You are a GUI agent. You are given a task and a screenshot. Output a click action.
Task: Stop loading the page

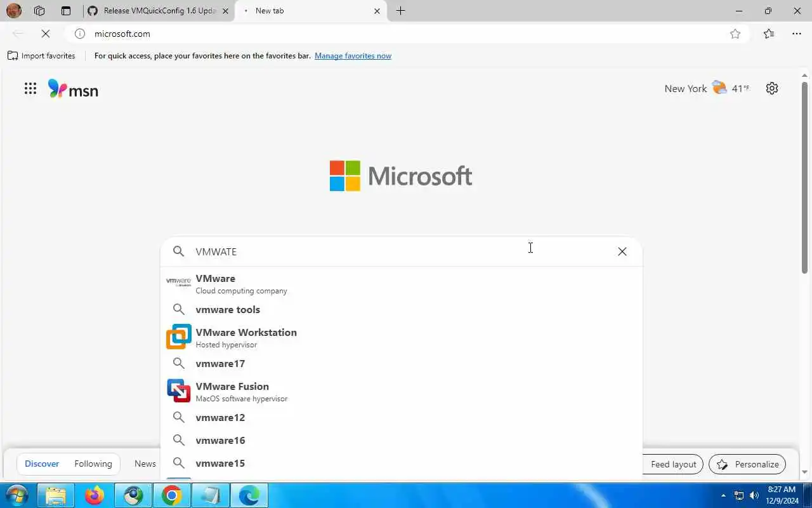pyautogui.click(x=46, y=34)
